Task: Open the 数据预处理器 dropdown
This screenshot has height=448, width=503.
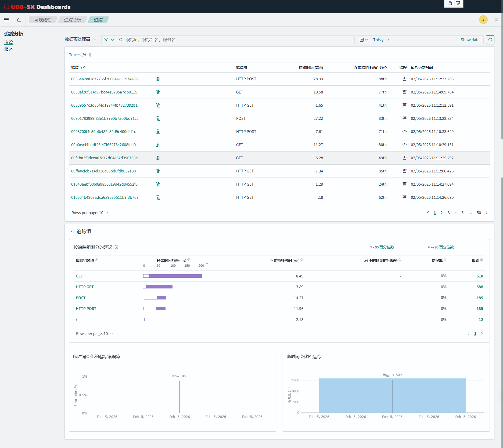Action: [x=80, y=39]
